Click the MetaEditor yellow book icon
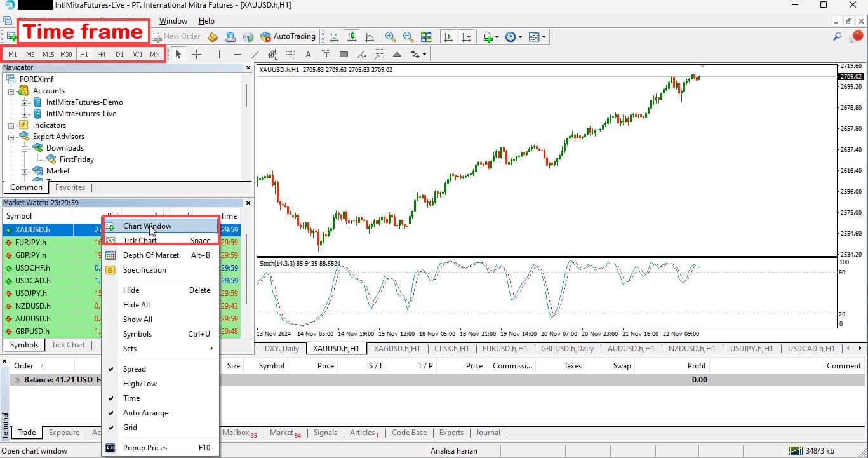The height and width of the screenshot is (458, 868). [x=213, y=37]
